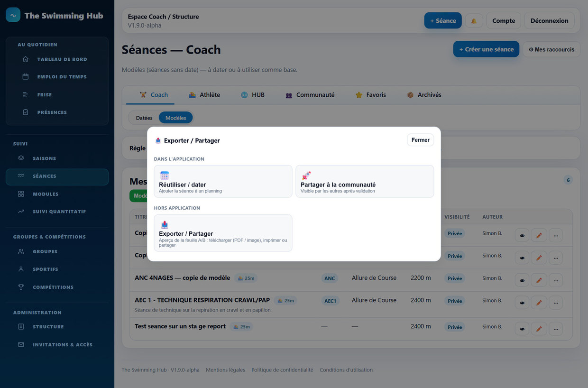Screen dimensions: 588x388
Task: Open more options for Test seance row
Action: (556, 329)
